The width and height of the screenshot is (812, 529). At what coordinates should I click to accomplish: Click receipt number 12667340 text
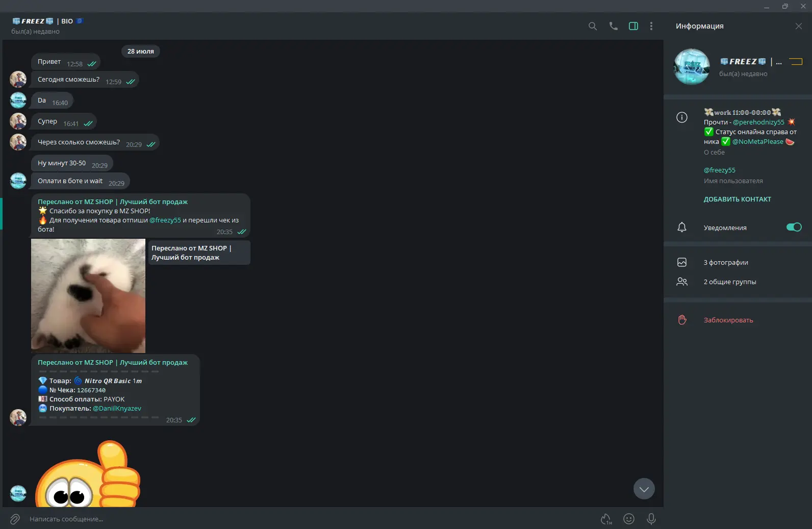click(x=91, y=390)
